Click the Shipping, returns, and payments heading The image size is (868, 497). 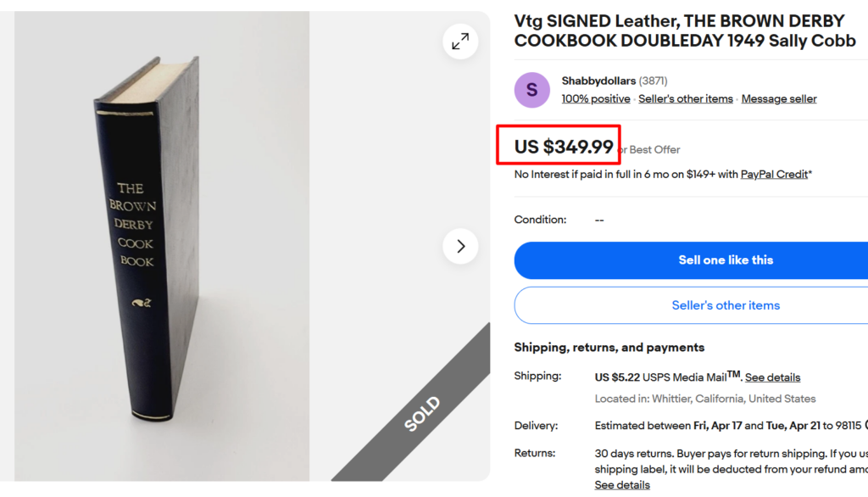click(x=609, y=347)
